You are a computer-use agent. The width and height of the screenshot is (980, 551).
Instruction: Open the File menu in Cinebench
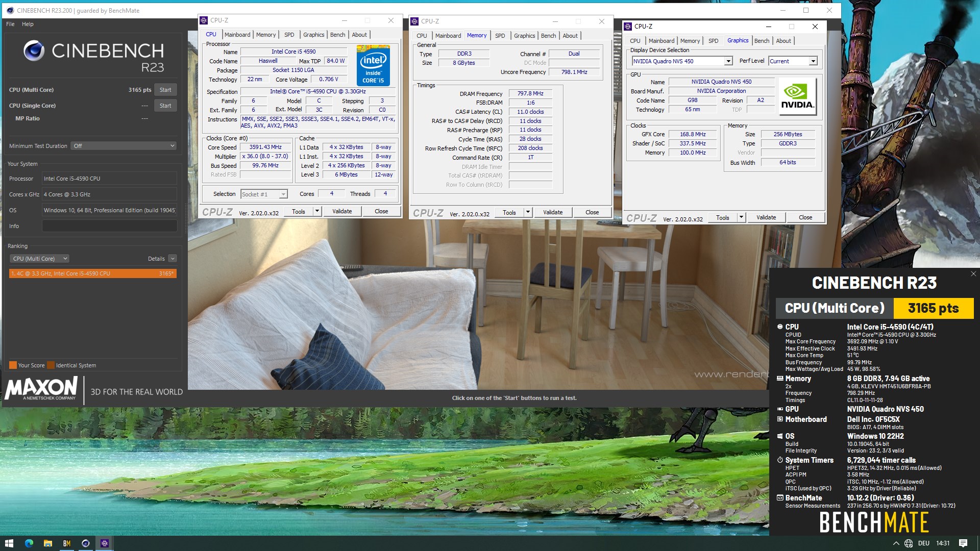coord(10,24)
